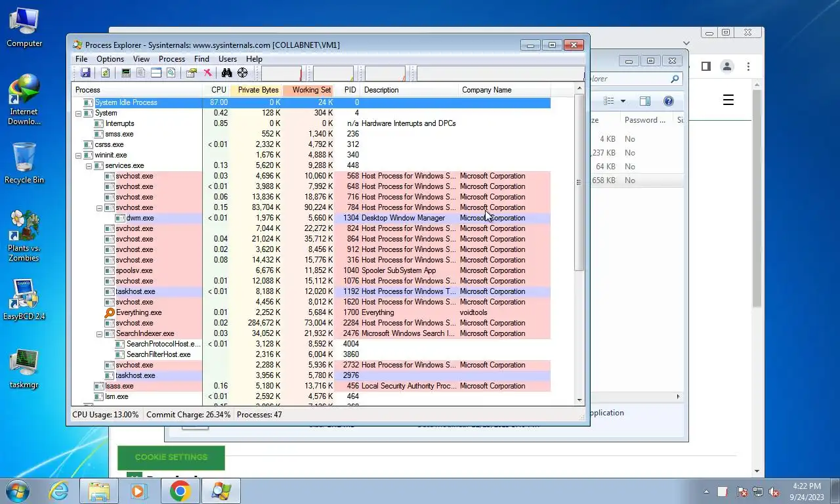Select the System Idle Process row
Image resolution: width=840 pixels, height=504 pixels.
click(311, 102)
